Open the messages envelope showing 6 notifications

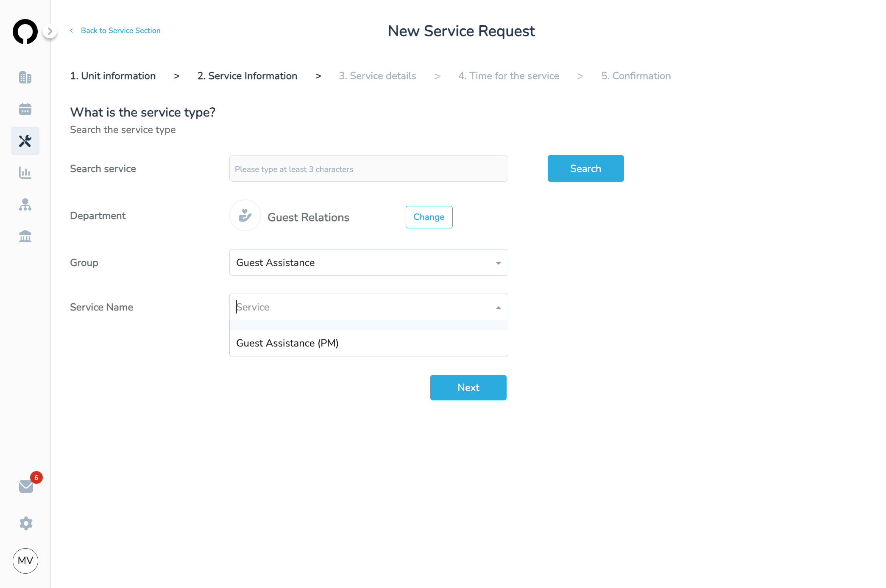(x=26, y=486)
